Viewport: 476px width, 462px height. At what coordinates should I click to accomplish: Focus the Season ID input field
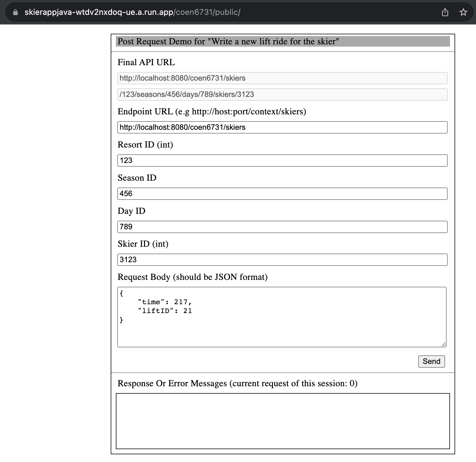tap(282, 194)
